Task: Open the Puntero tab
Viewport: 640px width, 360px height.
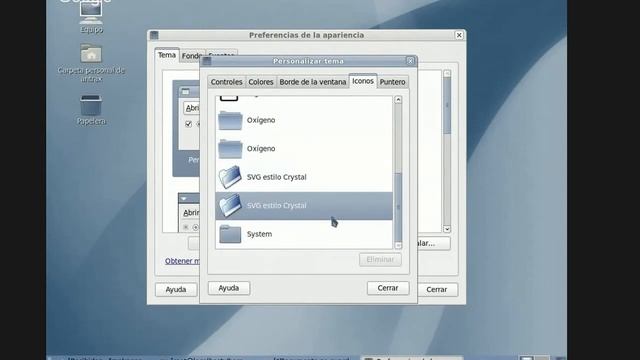Action: pos(392,82)
